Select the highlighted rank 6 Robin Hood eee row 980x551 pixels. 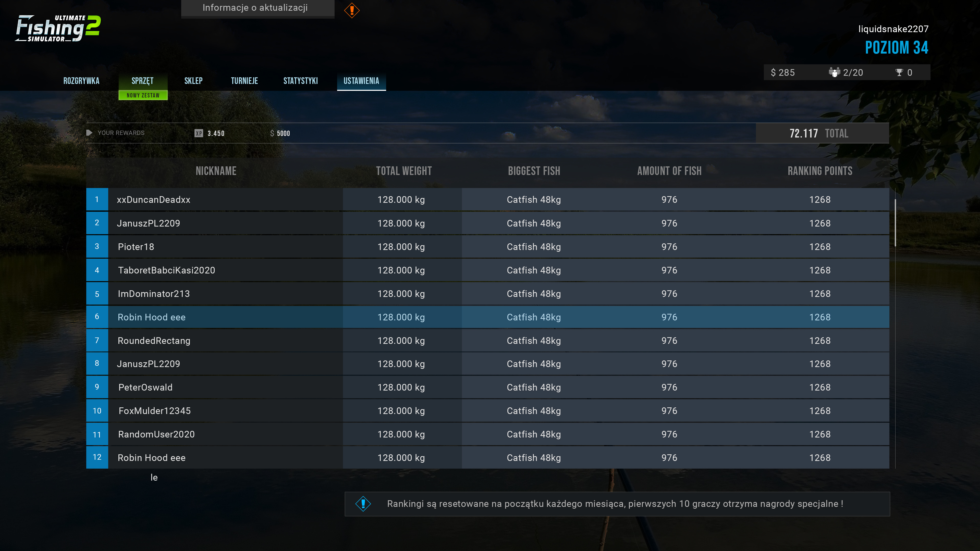487,317
